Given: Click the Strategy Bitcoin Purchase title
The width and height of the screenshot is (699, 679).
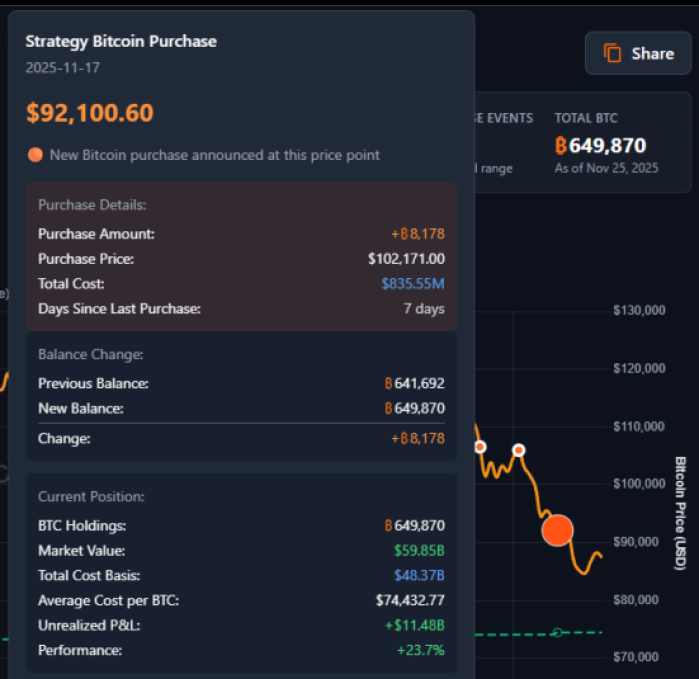Looking at the screenshot, I should point(121,41).
